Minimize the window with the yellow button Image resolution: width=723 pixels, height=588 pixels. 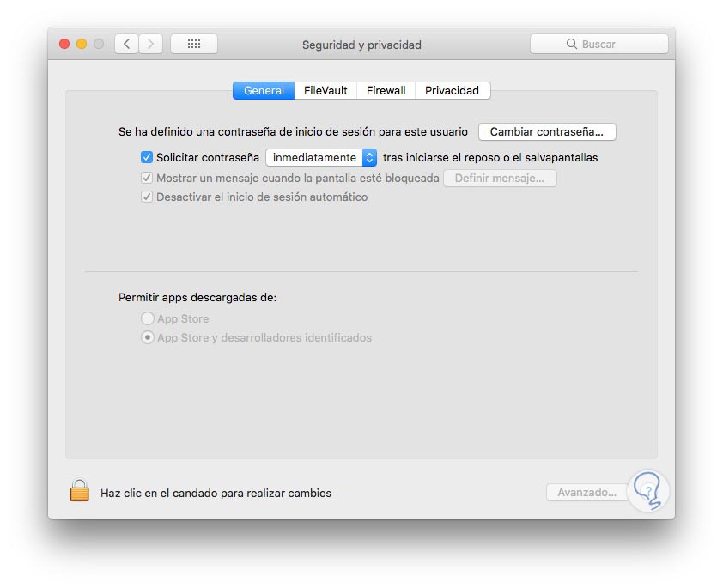tap(82, 44)
